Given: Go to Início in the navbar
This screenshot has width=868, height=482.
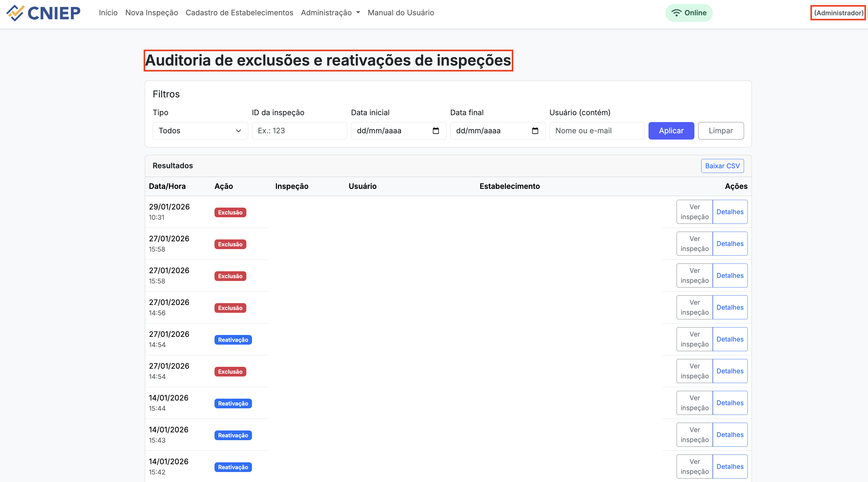Looking at the screenshot, I should tap(108, 13).
